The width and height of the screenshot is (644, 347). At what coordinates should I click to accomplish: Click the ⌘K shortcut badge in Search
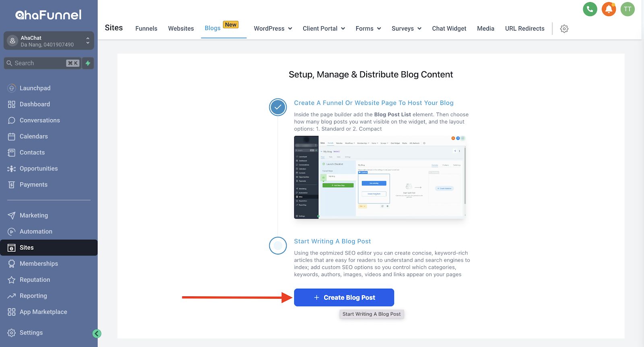point(73,63)
